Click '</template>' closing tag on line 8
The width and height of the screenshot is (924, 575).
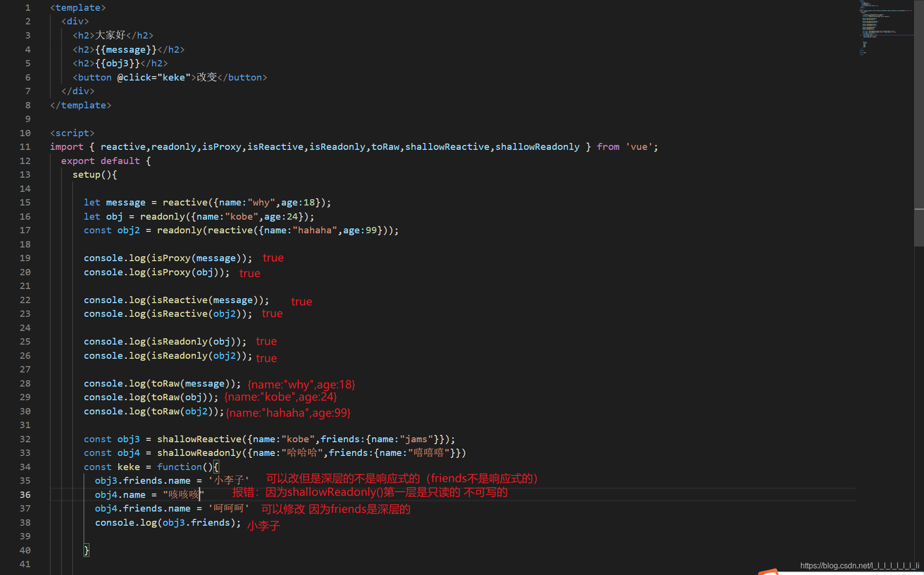[x=81, y=105]
